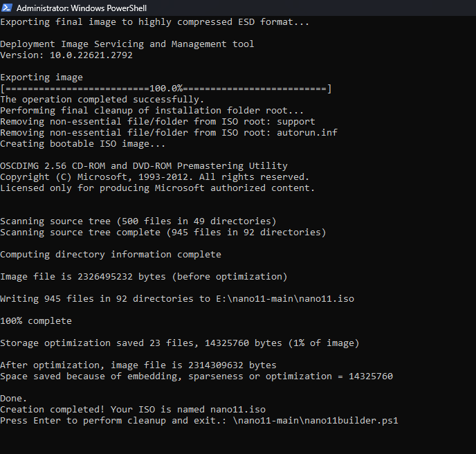Click the 'Storage optimization saved 23 files' line

180,343
